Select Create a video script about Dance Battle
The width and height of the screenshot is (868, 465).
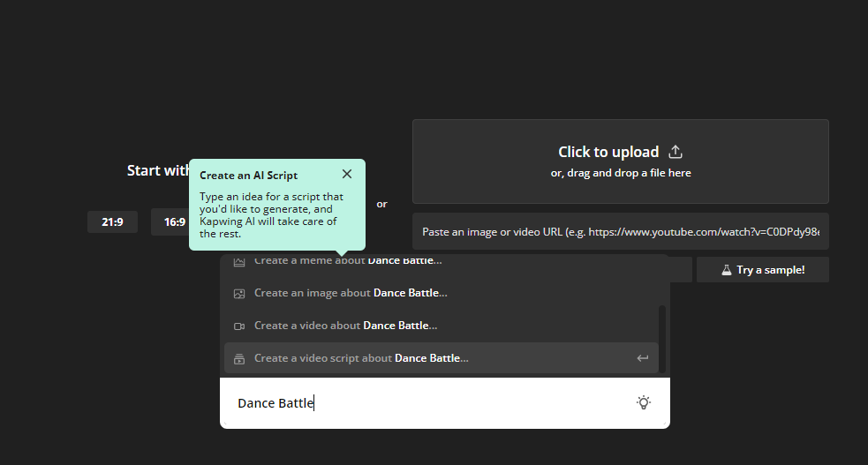pyautogui.click(x=362, y=358)
